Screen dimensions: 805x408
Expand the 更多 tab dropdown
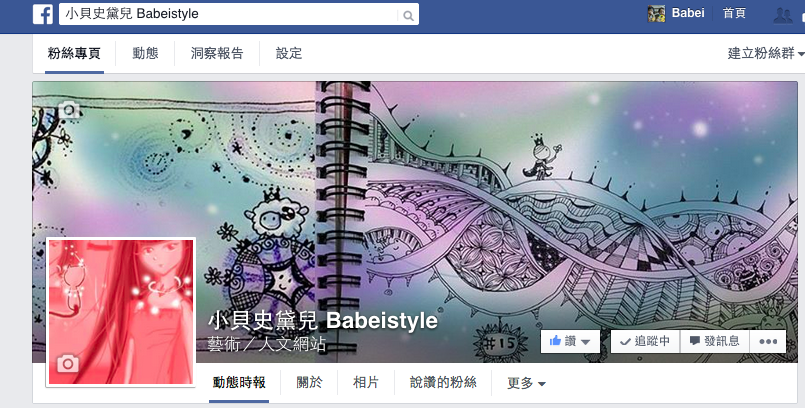pyautogui.click(x=526, y=383)
